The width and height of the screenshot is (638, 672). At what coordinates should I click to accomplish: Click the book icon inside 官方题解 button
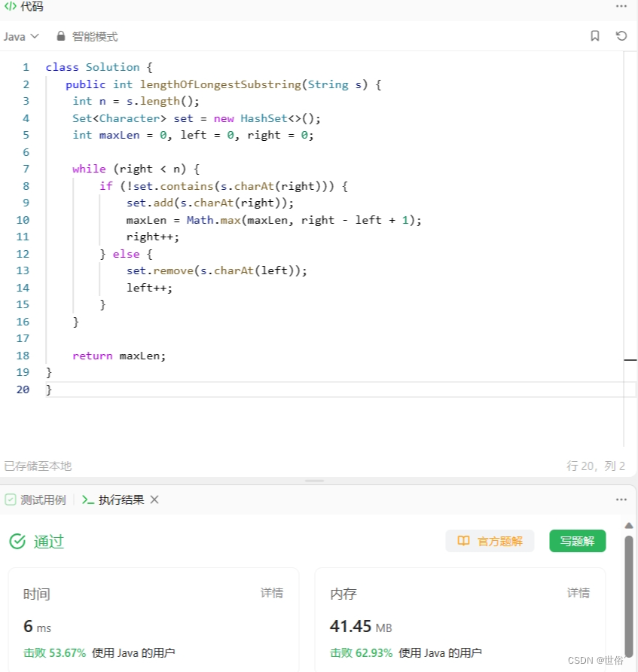pos(463,541)
